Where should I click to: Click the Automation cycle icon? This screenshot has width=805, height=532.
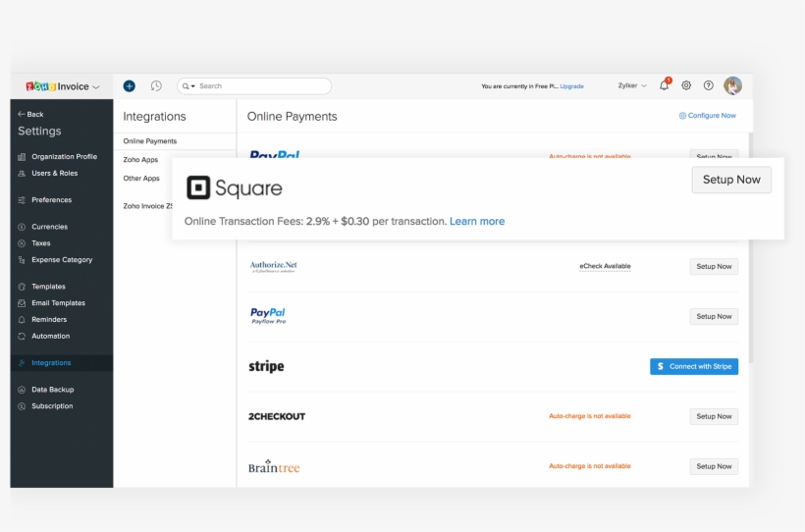pos(22,336)
